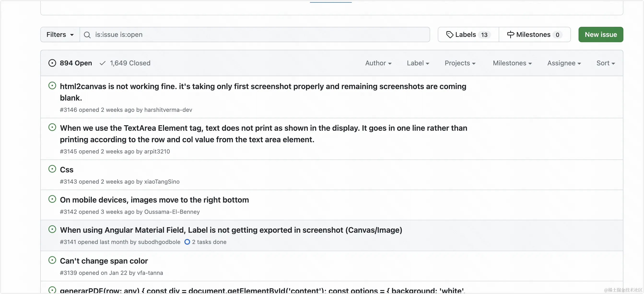644x294 pixels.
Task: Open the Filters dropdown
Action: 60,35
